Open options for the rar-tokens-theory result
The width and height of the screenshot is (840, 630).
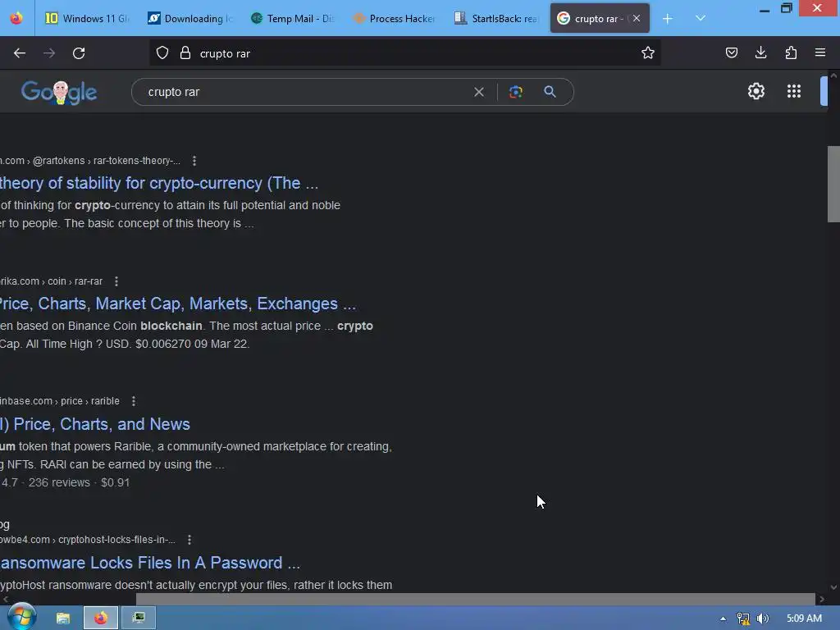tap(194, 161)
